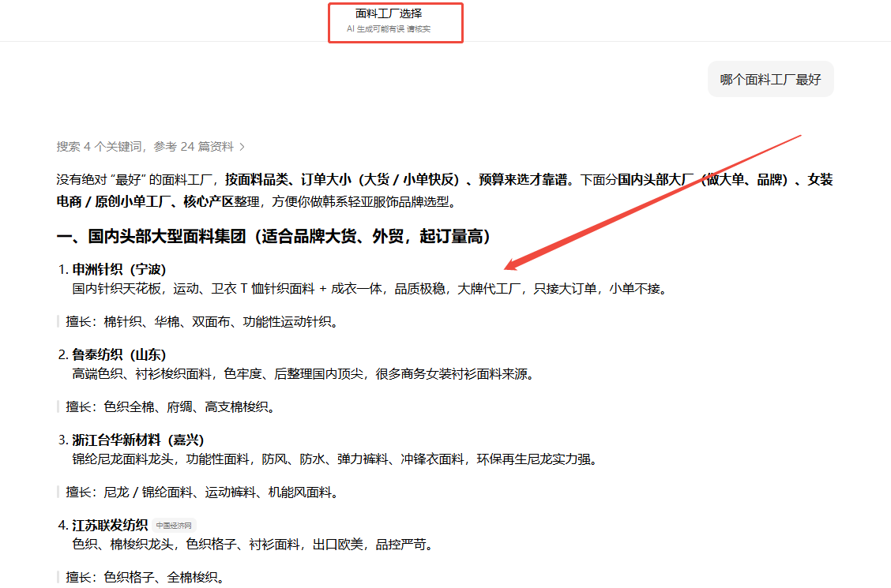Click the text 搜索 4 个关键词，参考 24 篇资料

coord(145,147)
